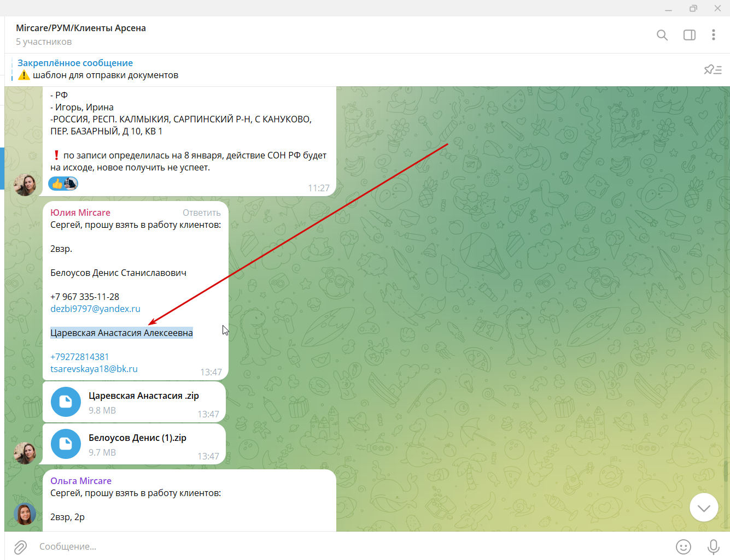730x560 pixels.
Task: Toggle the right sidebar panel icon
Action: point(690,35)
